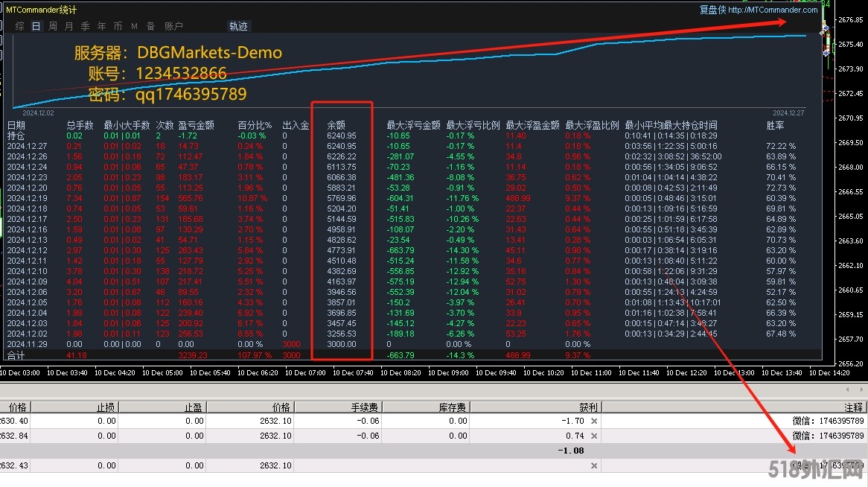Sort orders by 获利 column header
Viewport: 868px width, 487px height.
587,407
